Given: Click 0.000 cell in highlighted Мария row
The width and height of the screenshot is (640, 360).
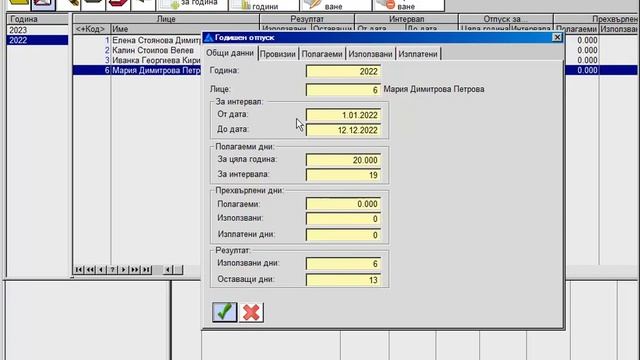Looking at the screenshot, I should coord(582,70).
